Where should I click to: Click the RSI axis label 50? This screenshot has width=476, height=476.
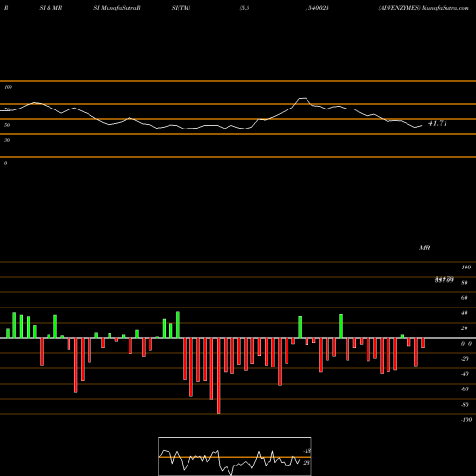(7, 125)
